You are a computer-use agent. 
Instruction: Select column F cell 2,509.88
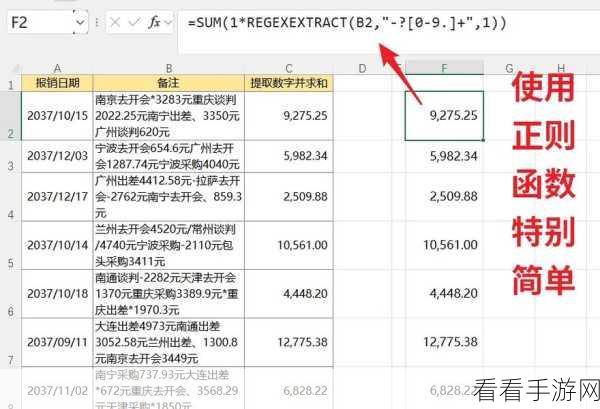point(444,197)
